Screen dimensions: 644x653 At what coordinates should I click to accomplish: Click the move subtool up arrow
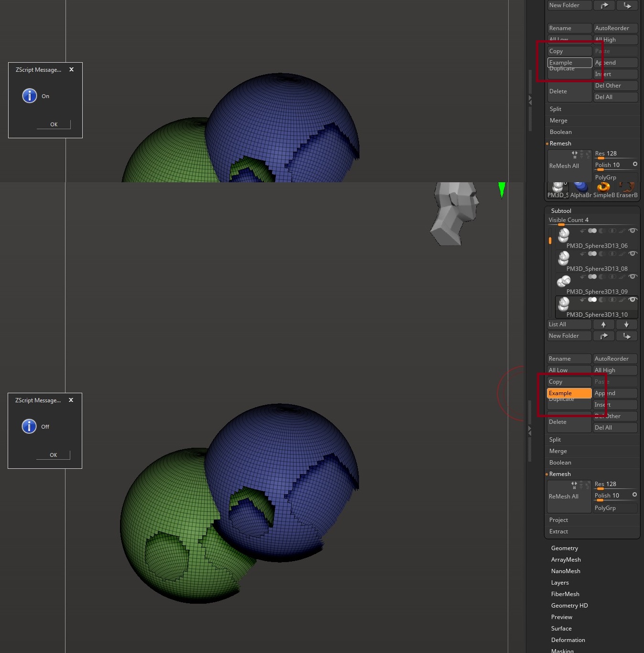(x=603, y=324)
